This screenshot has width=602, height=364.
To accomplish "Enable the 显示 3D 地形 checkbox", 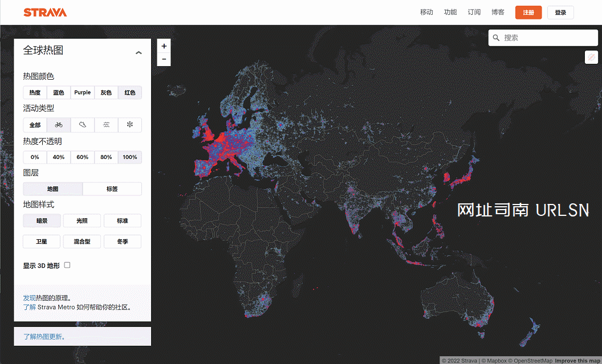I will (x=67, y=265).
